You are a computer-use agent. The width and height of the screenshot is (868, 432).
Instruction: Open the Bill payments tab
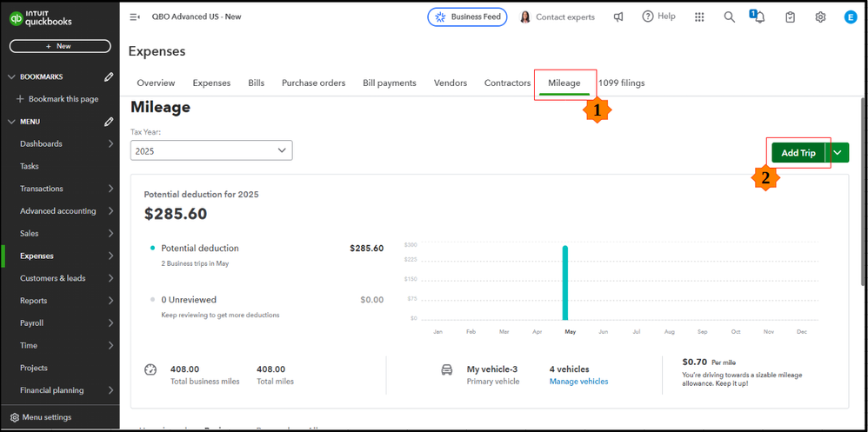click(x=389, y=83)
